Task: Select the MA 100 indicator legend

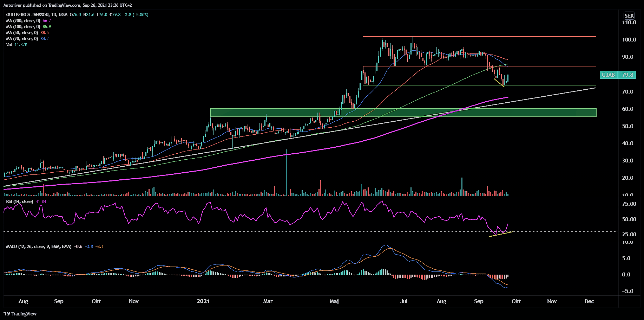Action: tap(28, 27)
